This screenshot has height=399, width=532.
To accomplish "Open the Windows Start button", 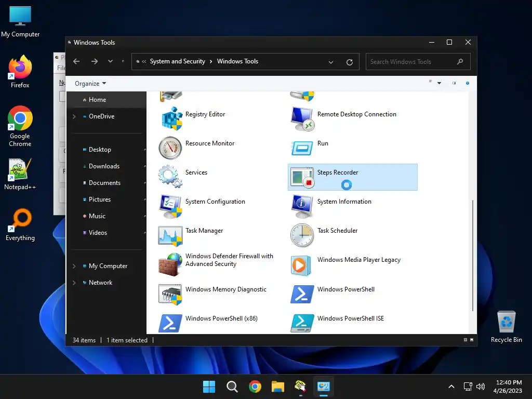I will (x=209, y=387).
